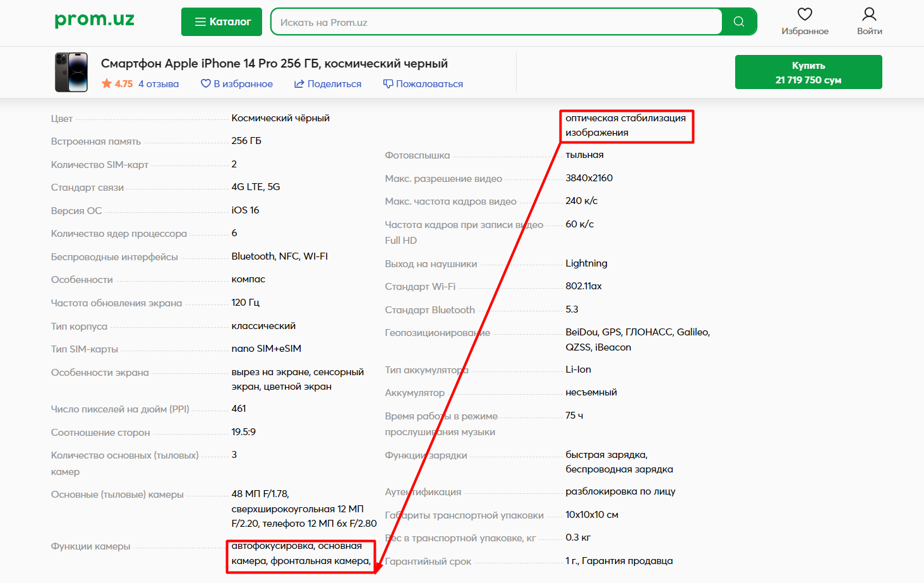The image size is (924, 583).
Task: Click the 240 к/с frame rate value
Action: pos(582,201)
